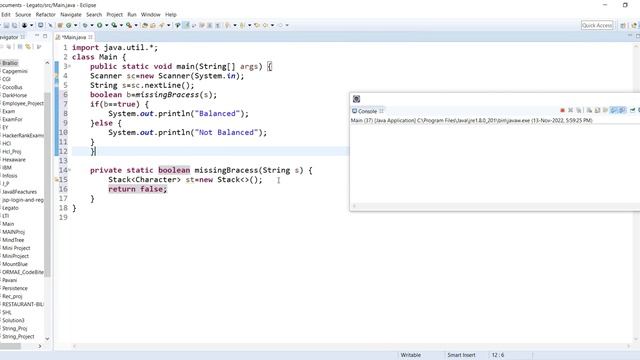Image resolution: width=640 pixels, height=360 pixels.
Task: Open the Project menu
Action: (114, 14)
